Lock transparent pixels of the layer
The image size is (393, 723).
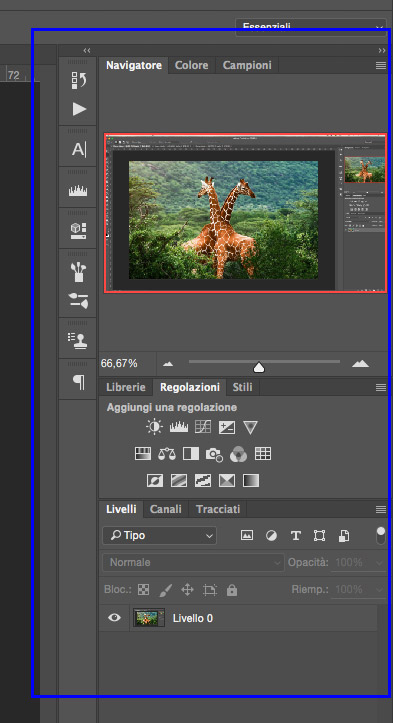coord(143,590)
